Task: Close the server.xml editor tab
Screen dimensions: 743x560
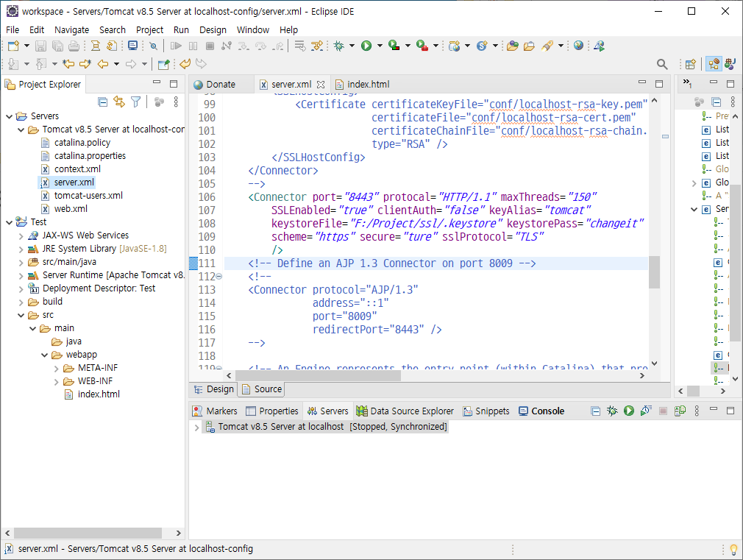Action: 321,85
